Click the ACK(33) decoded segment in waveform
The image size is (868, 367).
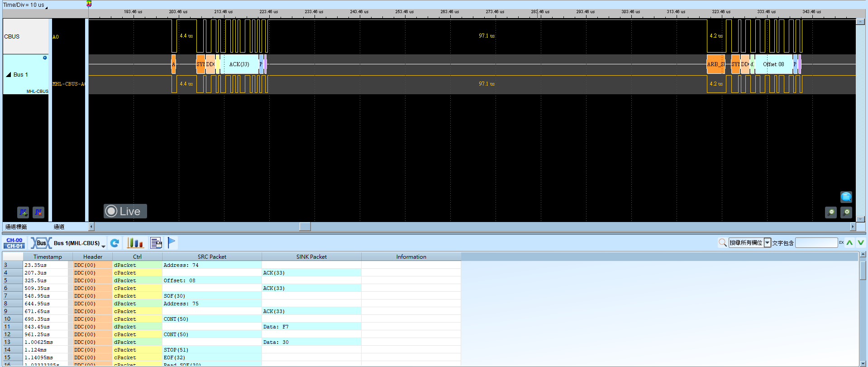click(239, 64)
